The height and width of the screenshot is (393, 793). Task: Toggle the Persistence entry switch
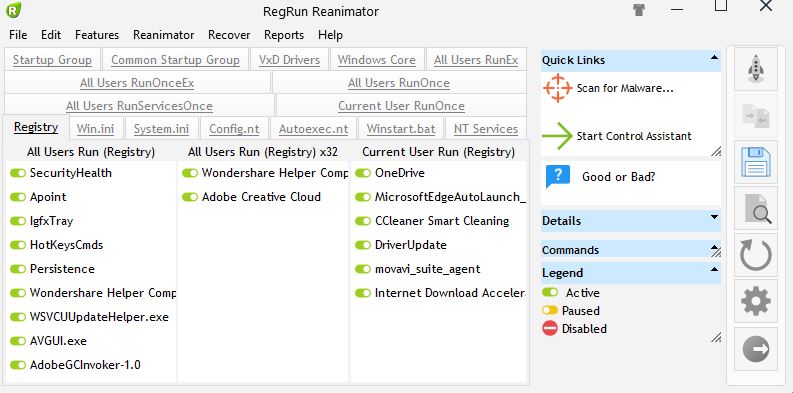point(18,269)
